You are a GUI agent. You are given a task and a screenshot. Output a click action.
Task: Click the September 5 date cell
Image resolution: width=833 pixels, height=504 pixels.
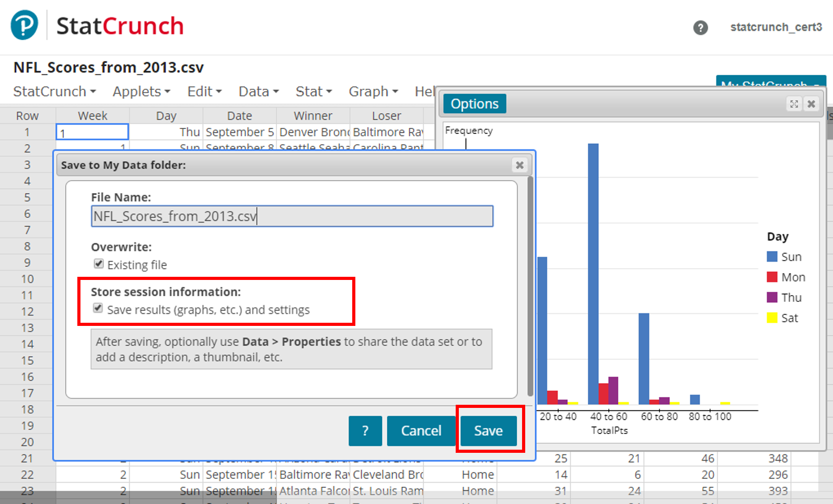239,132
